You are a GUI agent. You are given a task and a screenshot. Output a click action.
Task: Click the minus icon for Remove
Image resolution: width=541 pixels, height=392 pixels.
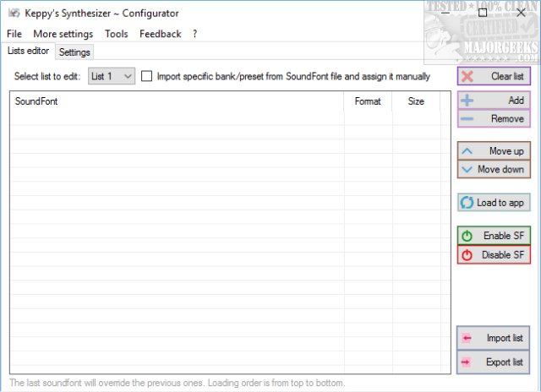pos(467,118)
